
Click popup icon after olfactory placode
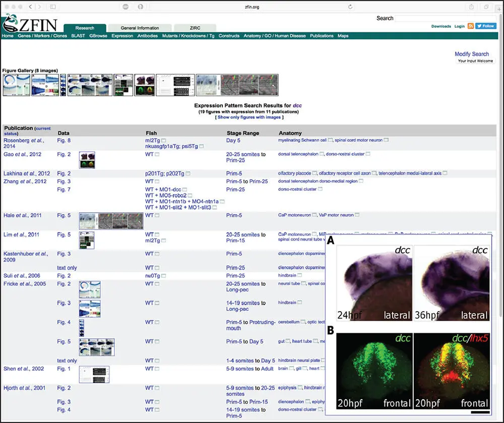[x=314, y=173]
